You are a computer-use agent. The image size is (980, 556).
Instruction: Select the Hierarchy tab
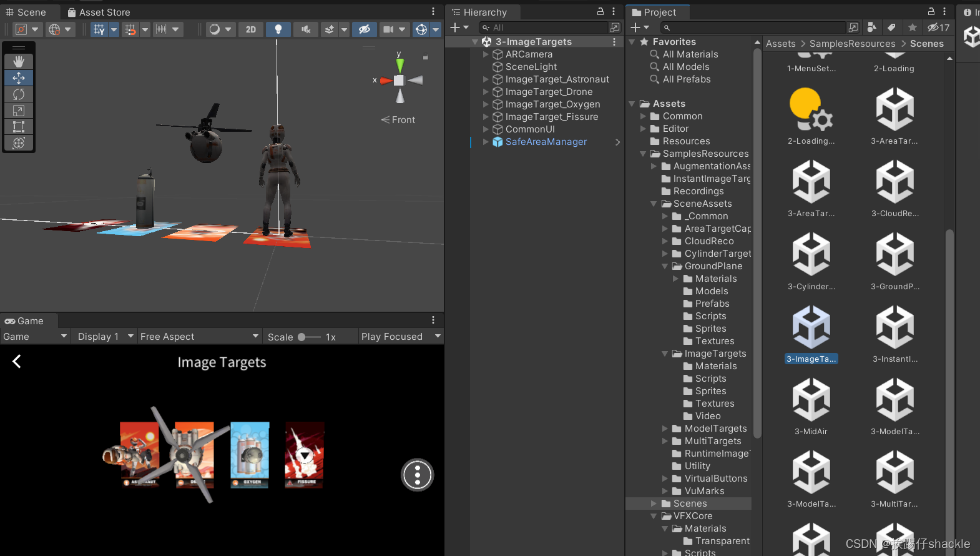click(479, 12)
